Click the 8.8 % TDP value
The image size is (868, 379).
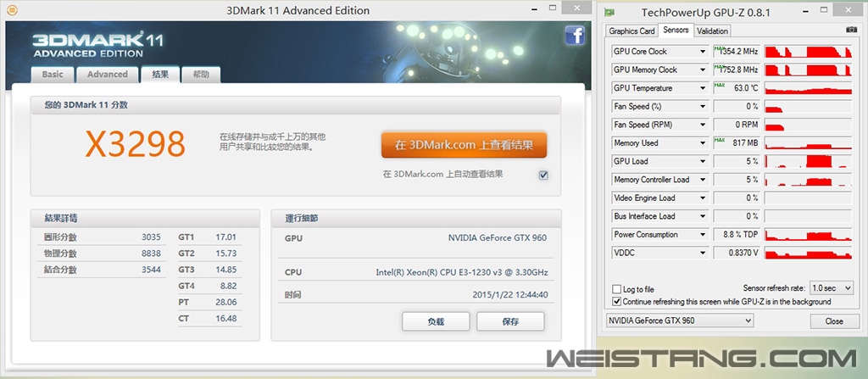[x=737, y=234]
